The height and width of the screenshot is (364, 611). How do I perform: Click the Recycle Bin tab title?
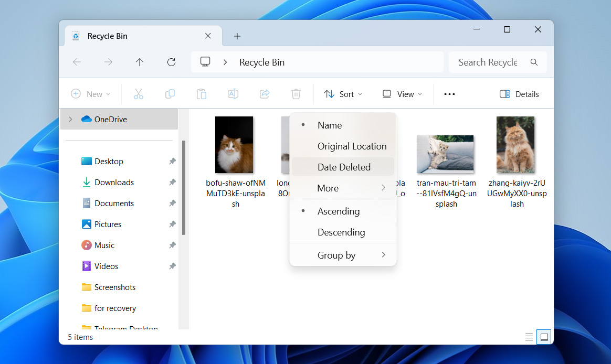107,36
